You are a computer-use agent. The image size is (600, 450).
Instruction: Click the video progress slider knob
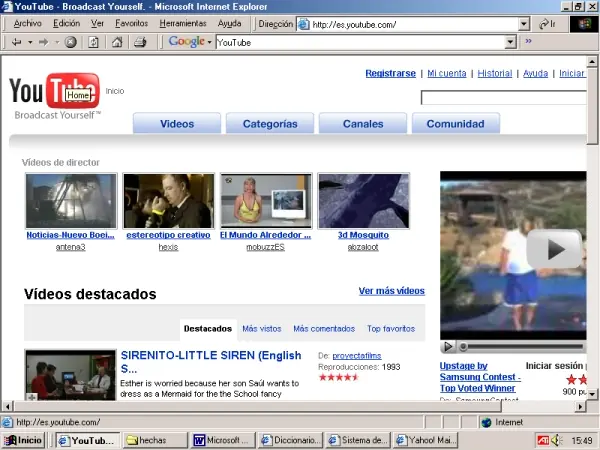(463, 347)
